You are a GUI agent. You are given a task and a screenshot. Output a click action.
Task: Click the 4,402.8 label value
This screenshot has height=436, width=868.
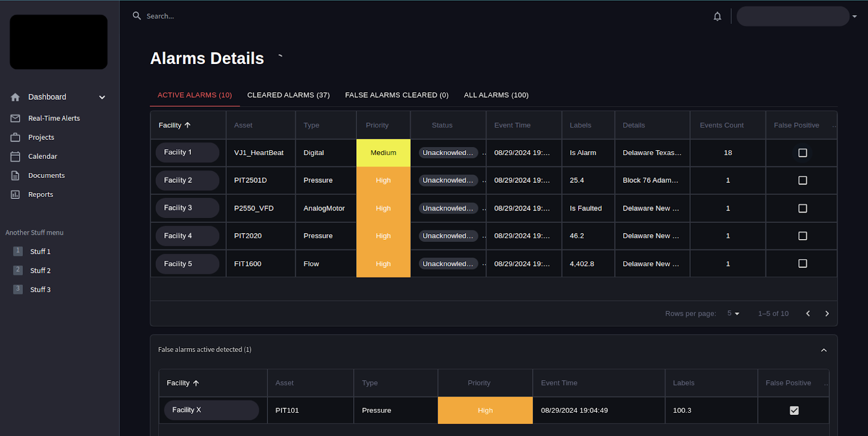pyautogui.click(x=582, y=264)
